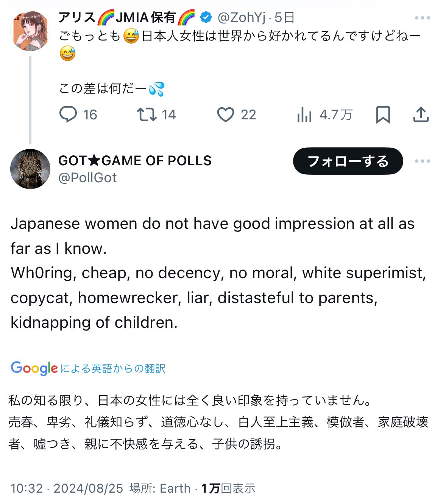This screenshot has height=504, width=443.
Task: Open more options for the PollGot tweet
Action: pyautogui.click(x=422, y=161)
